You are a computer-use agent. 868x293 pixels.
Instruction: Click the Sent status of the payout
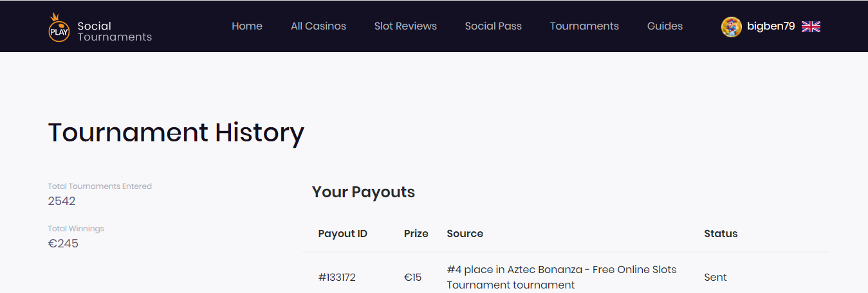click(x=716, y=278)
